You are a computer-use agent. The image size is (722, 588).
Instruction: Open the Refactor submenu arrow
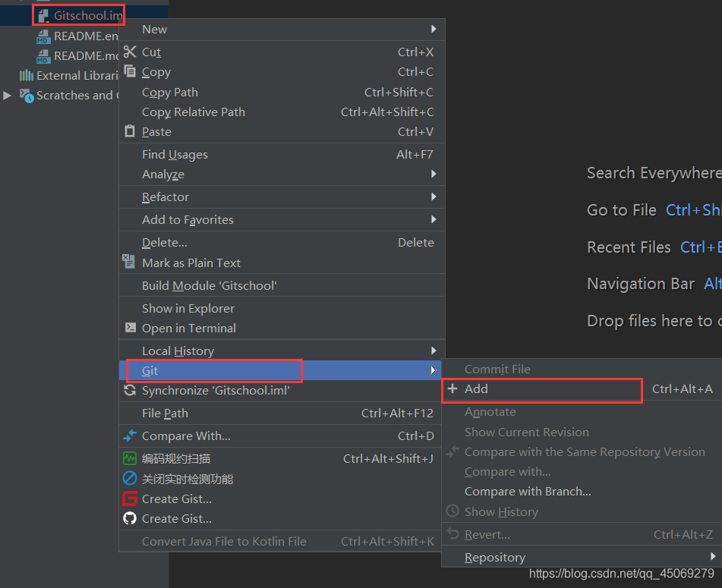coord(434,197)
